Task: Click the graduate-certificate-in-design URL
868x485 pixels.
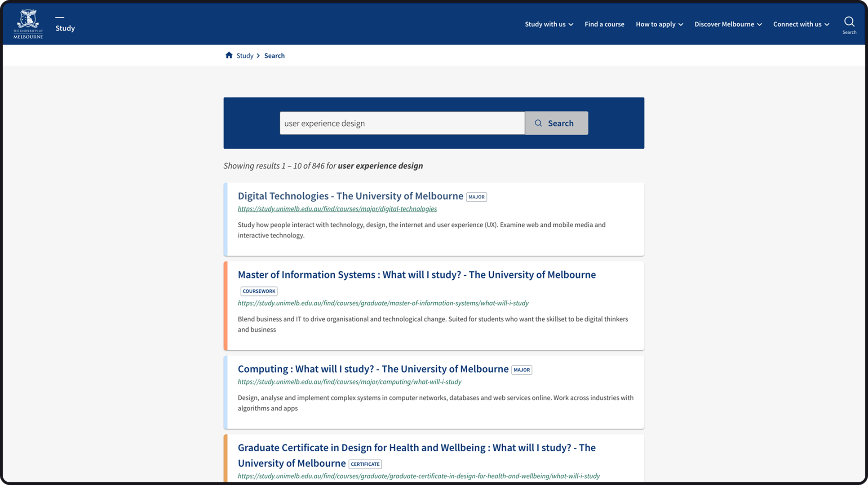Action: [x=419, y=476]
